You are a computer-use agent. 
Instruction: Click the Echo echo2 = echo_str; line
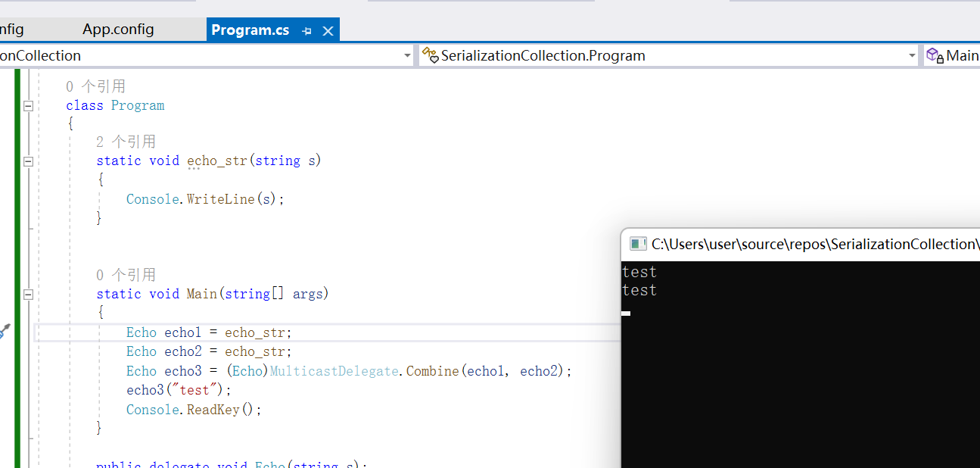(209, 351)
